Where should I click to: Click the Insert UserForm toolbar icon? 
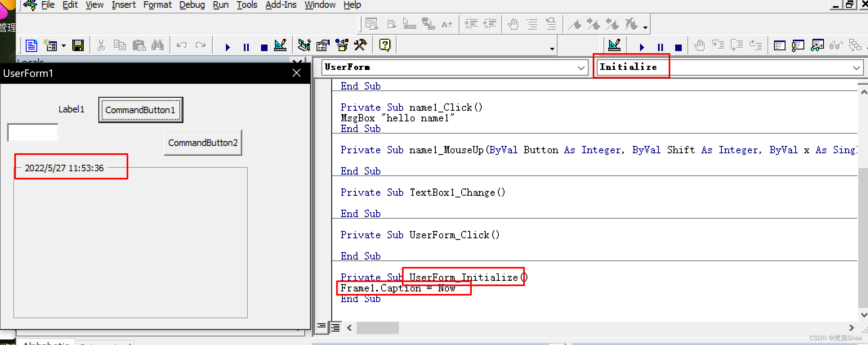51,45
